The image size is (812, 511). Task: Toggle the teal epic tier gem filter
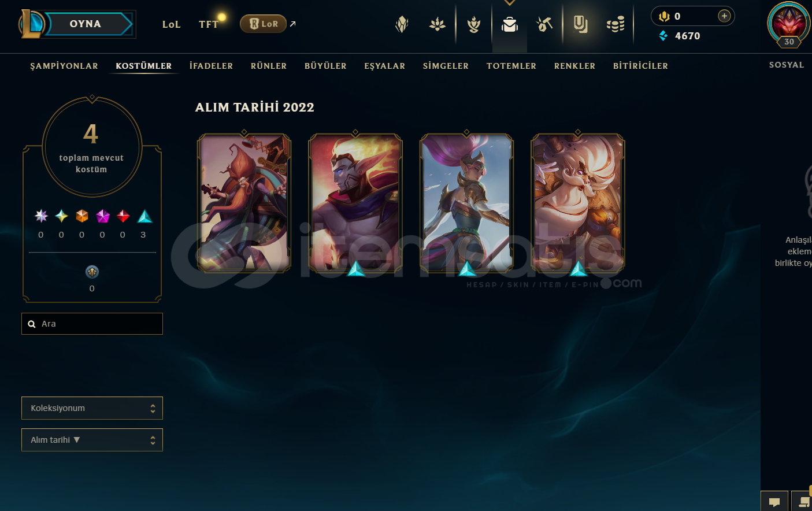[144, 216]
